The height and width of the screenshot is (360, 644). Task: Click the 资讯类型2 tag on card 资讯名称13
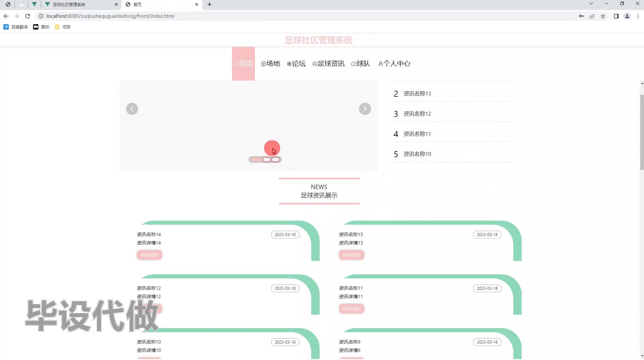click(x=352, y=255)
